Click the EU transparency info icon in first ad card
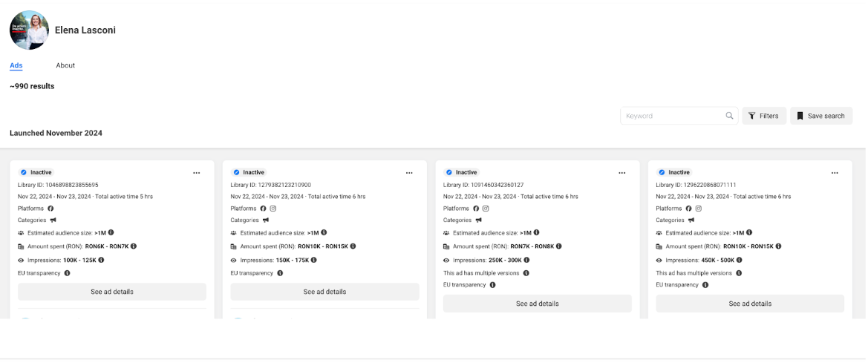Screen dimensions: 868x363 click(x=67, y=273)
